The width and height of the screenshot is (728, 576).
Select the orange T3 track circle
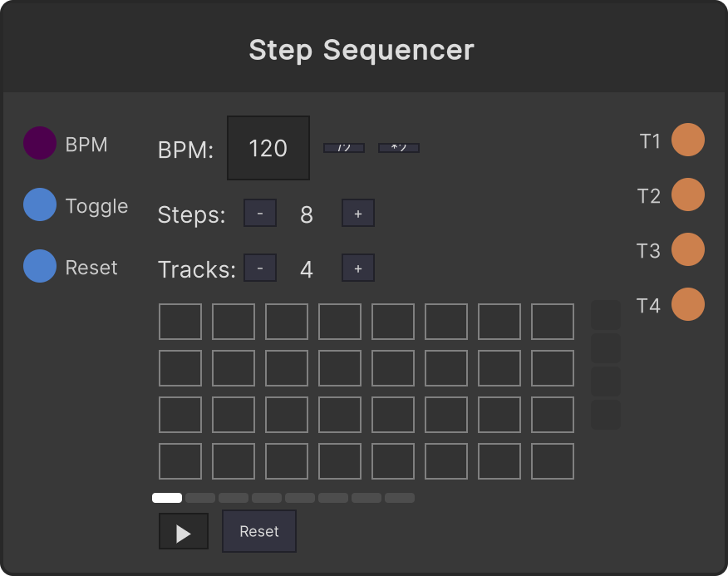coord(688,249)
